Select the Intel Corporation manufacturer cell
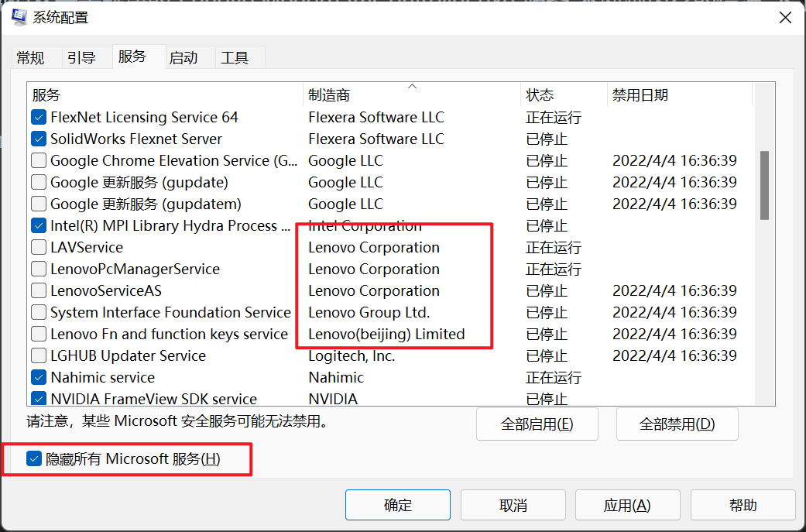Image resolution: width=806 pixels, height=532 pixels. point(365,225)
